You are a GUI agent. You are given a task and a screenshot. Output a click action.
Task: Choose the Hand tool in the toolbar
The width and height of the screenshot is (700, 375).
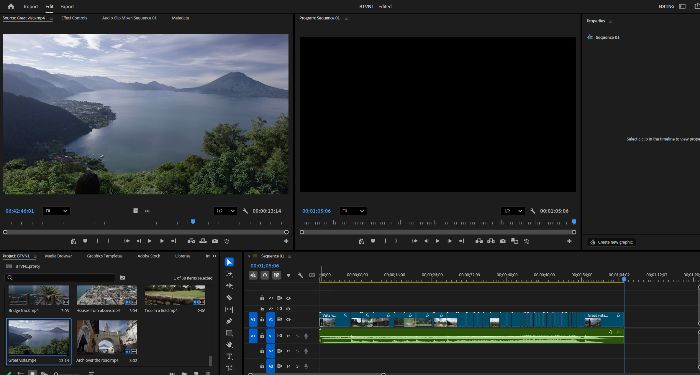click(x=229, y=345)
